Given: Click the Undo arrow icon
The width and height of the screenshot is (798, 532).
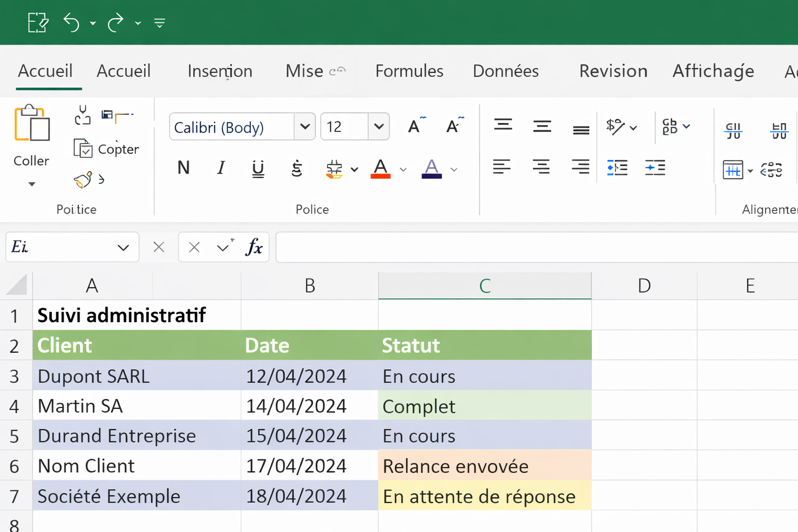Looking at the screenshot, I should pyautogui.click(x=71, y=23).
